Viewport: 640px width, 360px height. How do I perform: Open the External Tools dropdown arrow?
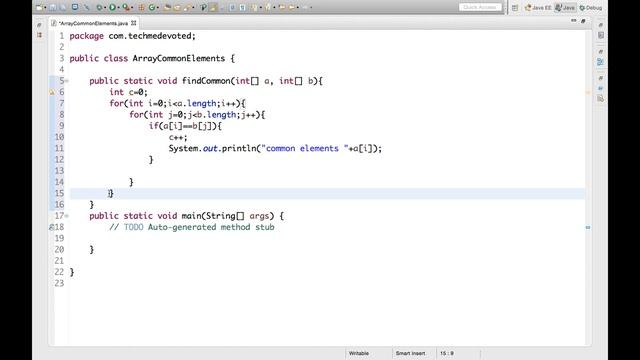[x=132, y=7]
